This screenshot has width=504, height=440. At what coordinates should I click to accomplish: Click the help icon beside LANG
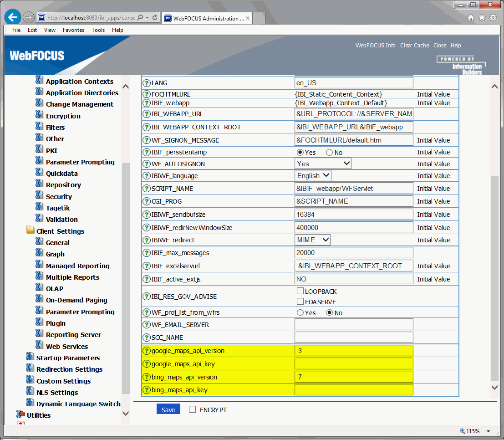click(147, 83)
